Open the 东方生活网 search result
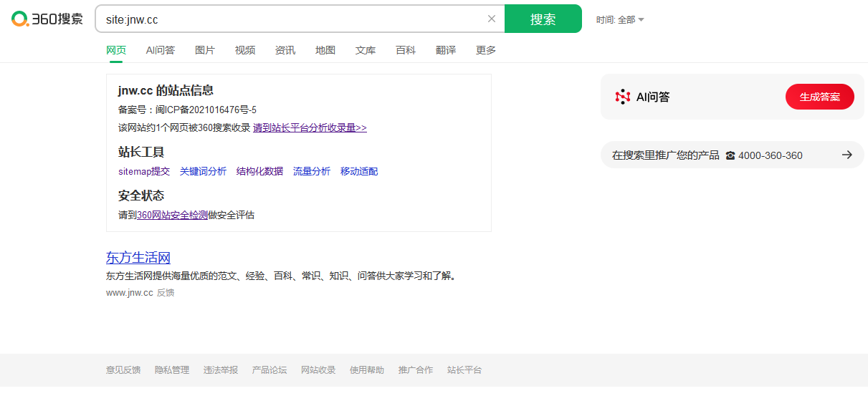This screenshot has height=401, width=868. (138, 258)
